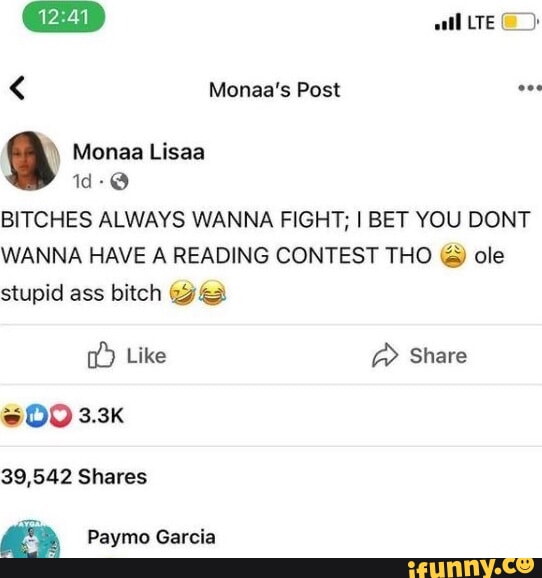542x578 pixels.
Task: Tap the cellular signal bars icon
Action: (x=448, y=22)
